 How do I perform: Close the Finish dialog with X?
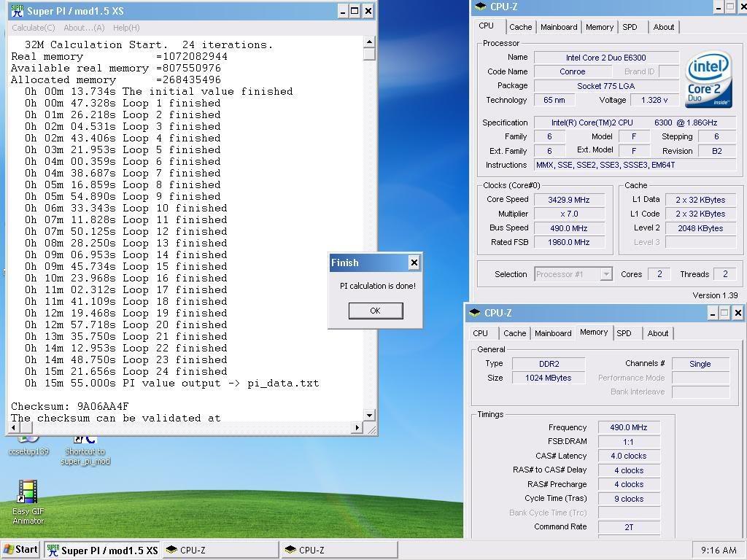pos(414,262)
